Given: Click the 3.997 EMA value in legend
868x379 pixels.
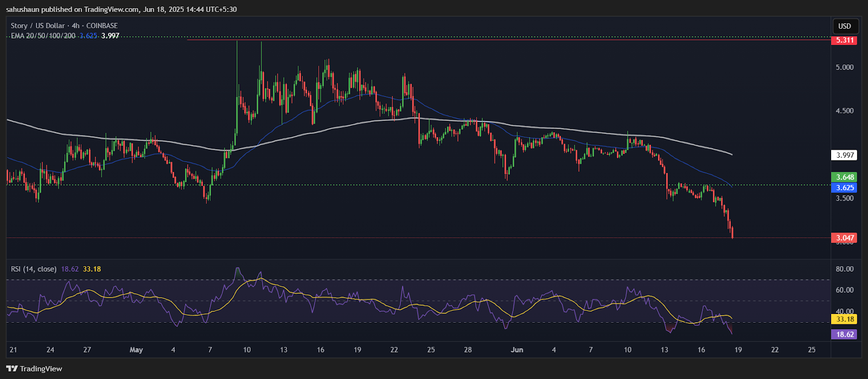Looking at the screenshot, I should click(x=110, y=36).
